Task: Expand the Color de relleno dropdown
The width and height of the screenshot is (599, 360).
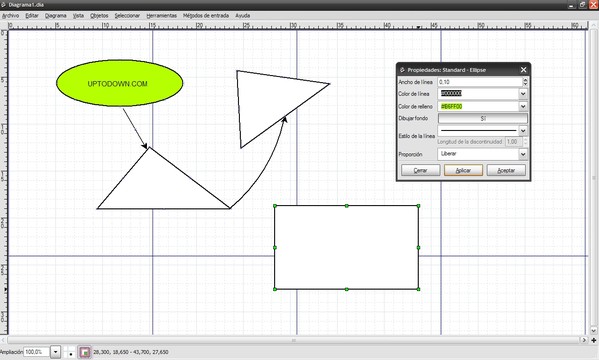Action: click(x=523, y=106)
